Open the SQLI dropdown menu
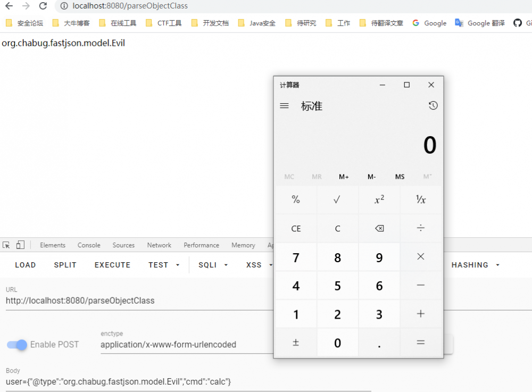The width and height of the screenshot is (532, 392). click(x=212, y=264)
